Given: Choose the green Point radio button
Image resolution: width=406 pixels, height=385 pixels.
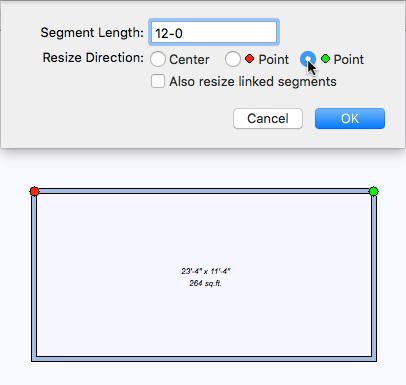Looking at the screenshot, I should pyautogui.click(x=308, y=59).
